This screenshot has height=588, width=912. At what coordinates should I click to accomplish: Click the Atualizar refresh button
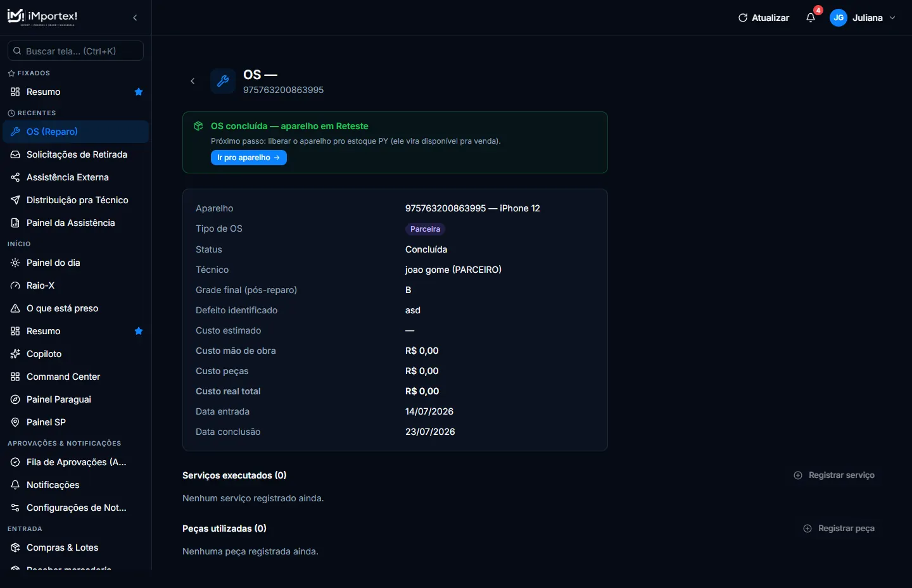[764, 18]
